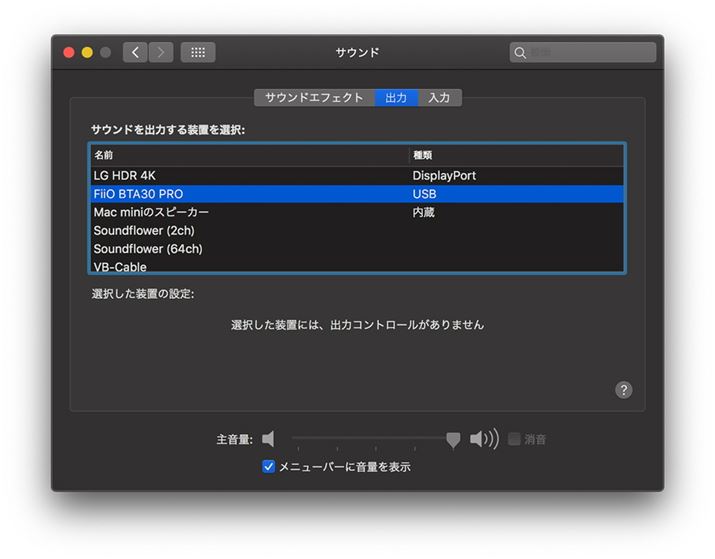Click the loud-volume speaker icon
Image resolution: width=715 pixels, height=559 pixels.
click(x=484, y=439)
